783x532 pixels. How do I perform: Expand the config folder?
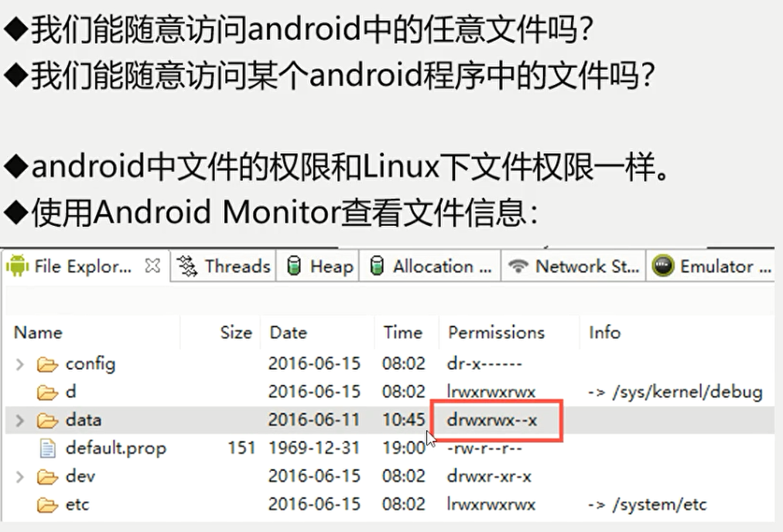[20, 364]
